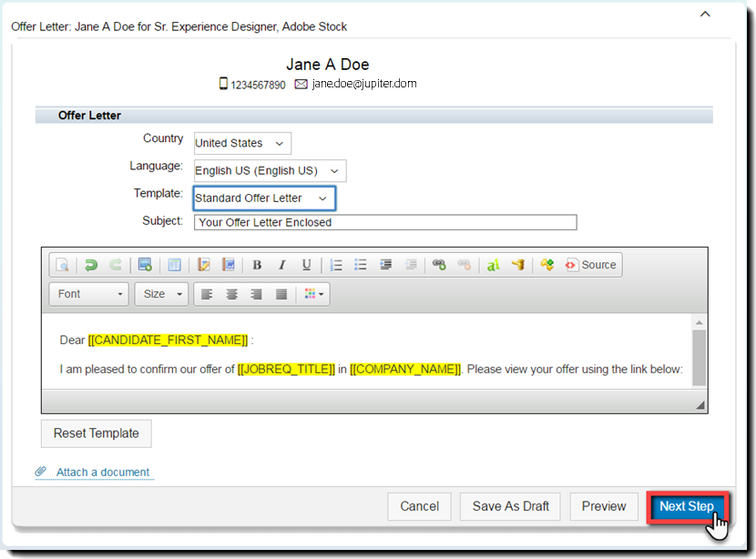Apply Italic formatting in the editor toolbar

(x=282, y=265)
